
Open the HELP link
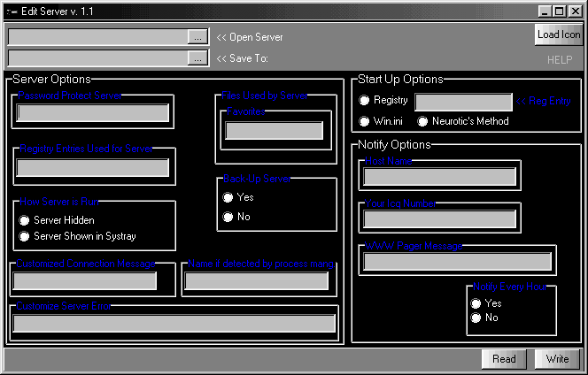pos(559,59)
